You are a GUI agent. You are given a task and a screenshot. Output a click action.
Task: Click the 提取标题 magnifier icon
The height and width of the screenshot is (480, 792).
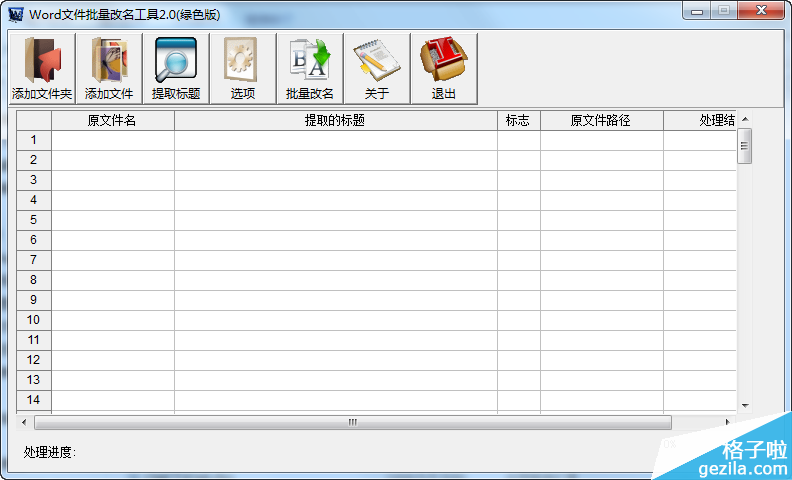click(x=176, y=68)
